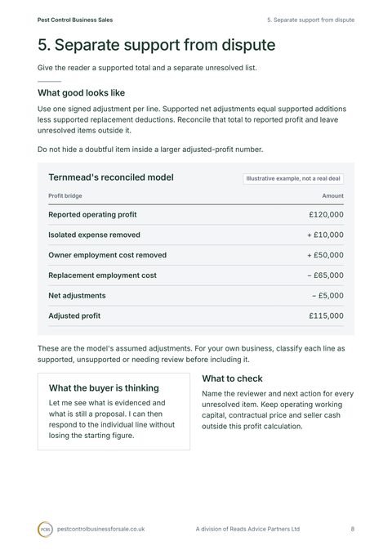The height and width of the screenshot is (555, 392).
Task: Click the 'Amount' column header
Action: click(x=332, y=195)
